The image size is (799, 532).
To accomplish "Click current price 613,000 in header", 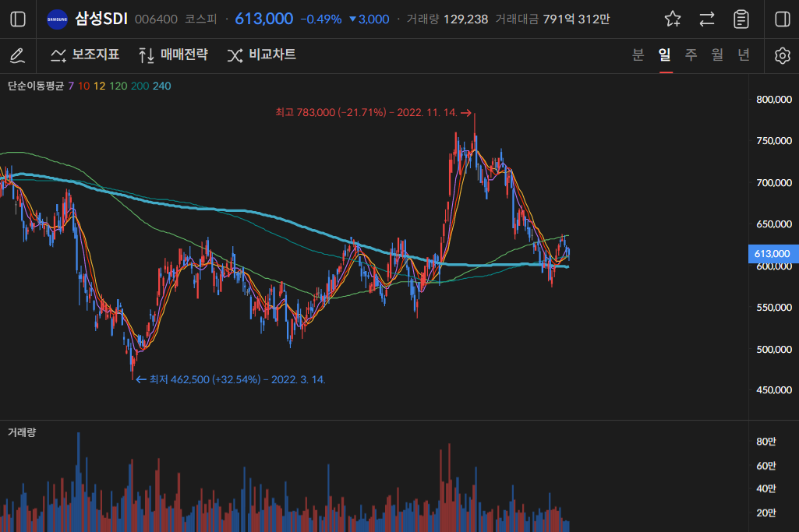I will coord(264,19).
